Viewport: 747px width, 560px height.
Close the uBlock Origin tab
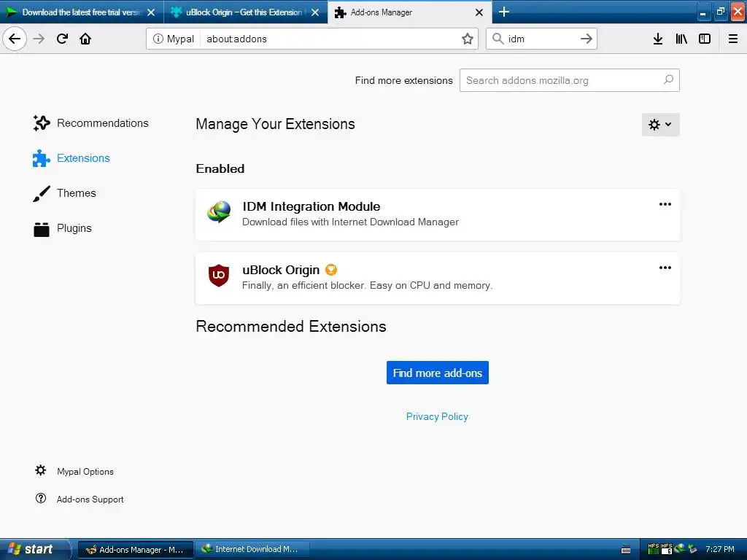[x=315, y=12]
